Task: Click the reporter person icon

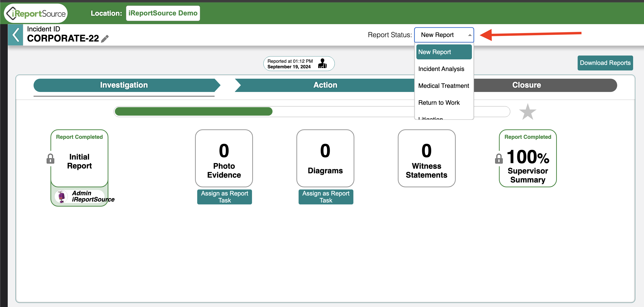Action: tap(322, 63)
